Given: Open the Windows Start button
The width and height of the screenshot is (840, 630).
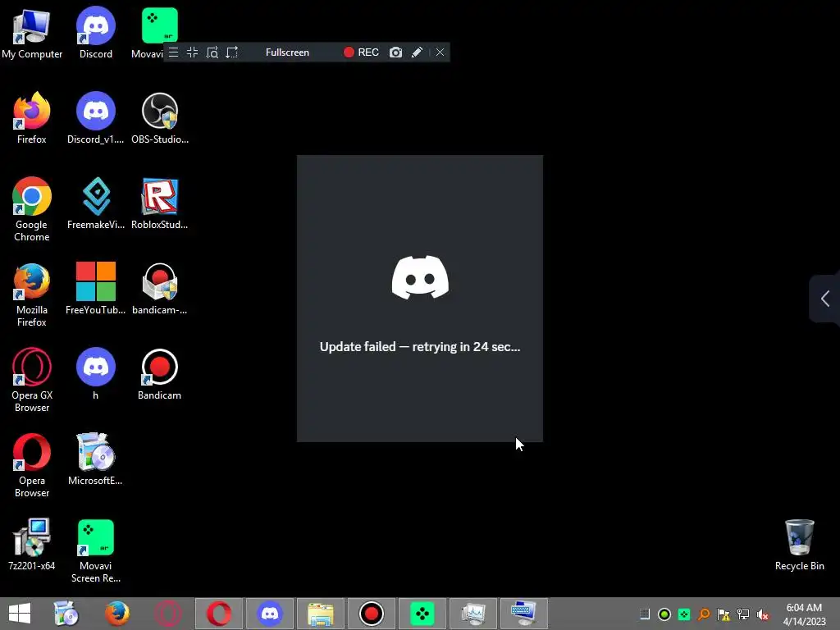Looking at the screenshot, I should point(20,614).
